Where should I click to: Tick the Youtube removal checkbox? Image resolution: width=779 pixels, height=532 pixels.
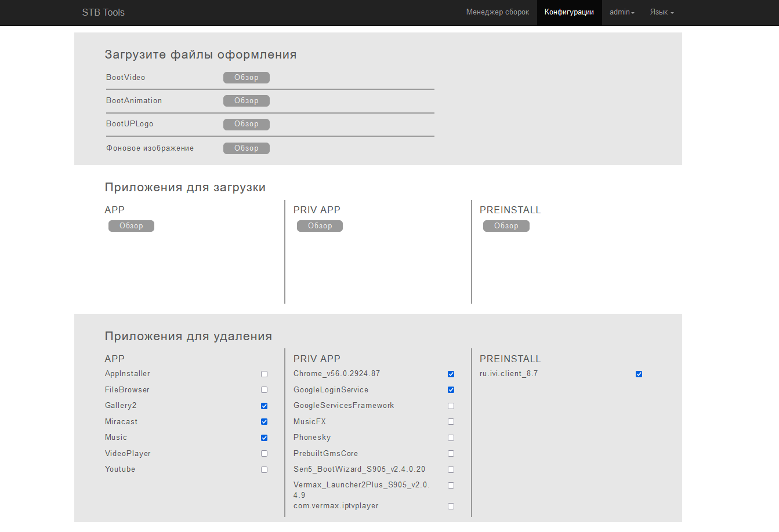coord(264,470)
